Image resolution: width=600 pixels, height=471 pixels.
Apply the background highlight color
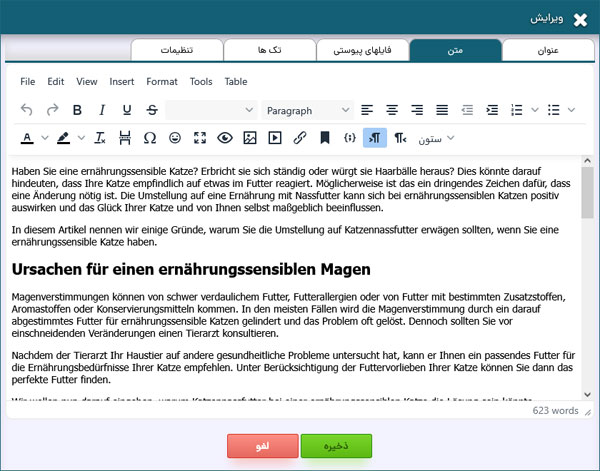tap(63, 138)
